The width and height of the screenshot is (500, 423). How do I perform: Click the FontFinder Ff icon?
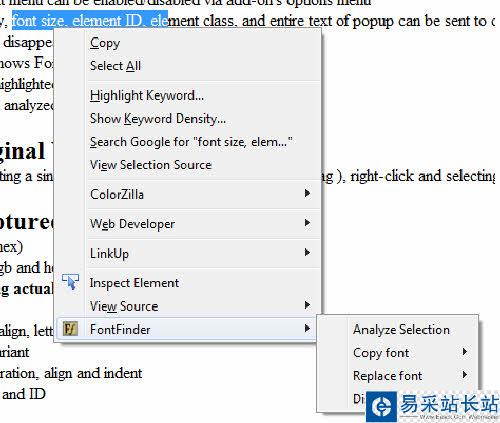click(x=70, y=329)
